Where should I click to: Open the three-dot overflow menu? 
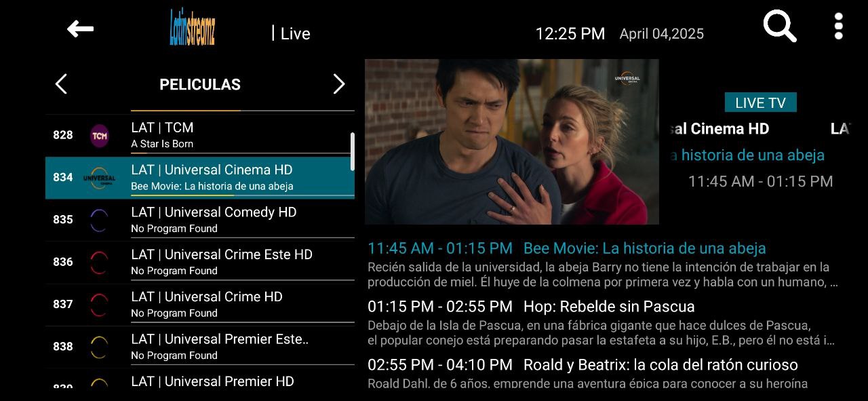click(x=839, y=26)
